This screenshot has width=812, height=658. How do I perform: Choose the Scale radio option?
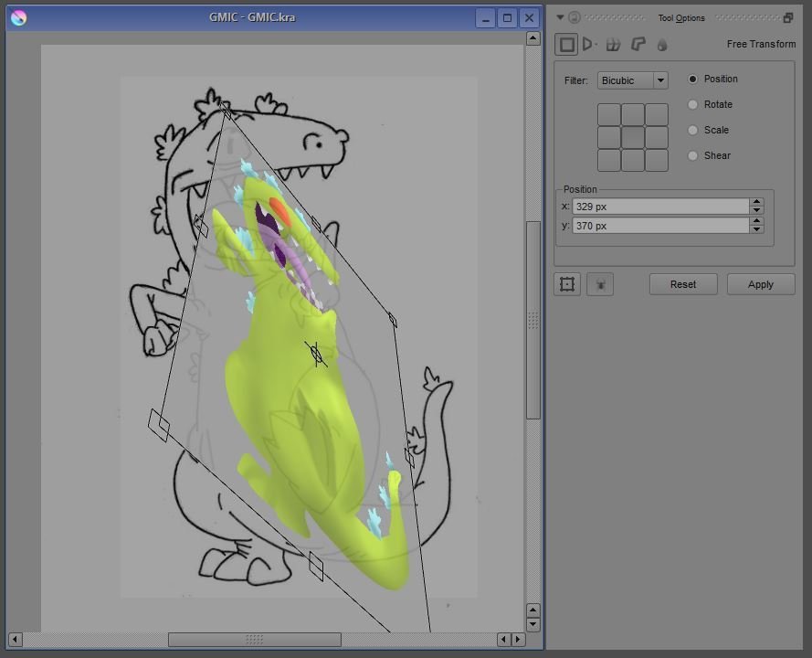point(709,130)
